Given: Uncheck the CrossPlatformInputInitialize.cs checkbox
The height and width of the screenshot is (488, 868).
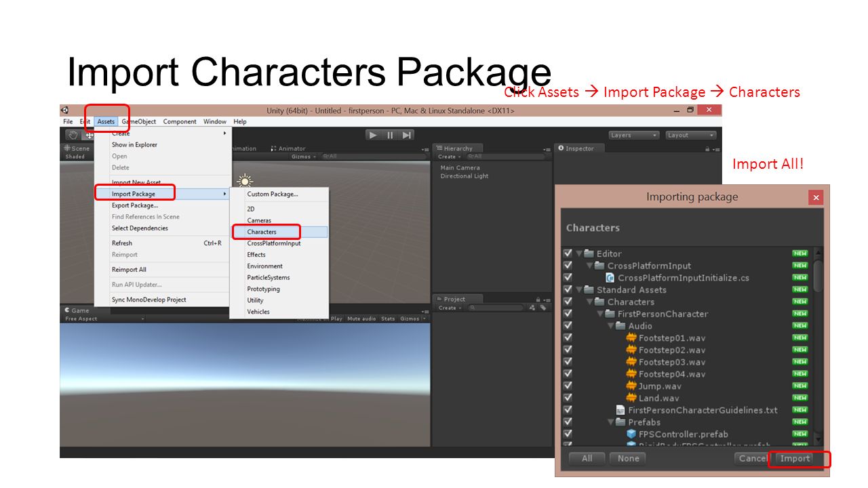Looking at the screenshot, I should [568, 277].
